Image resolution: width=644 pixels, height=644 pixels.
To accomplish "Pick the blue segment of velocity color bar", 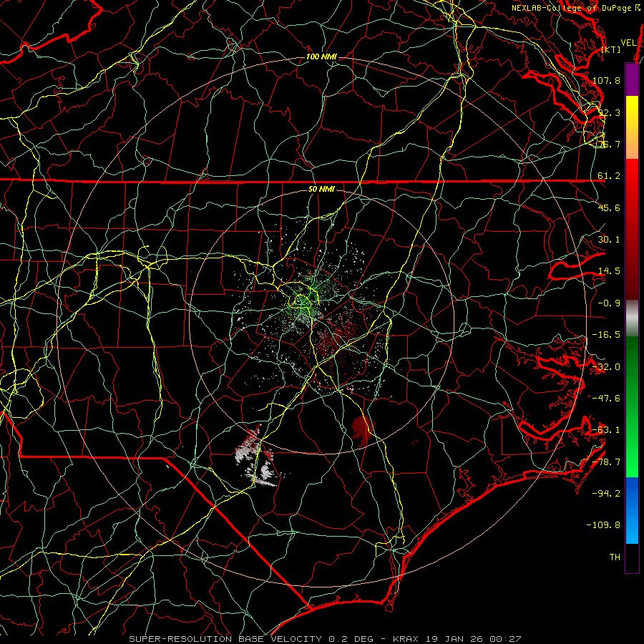I will 632,510.
